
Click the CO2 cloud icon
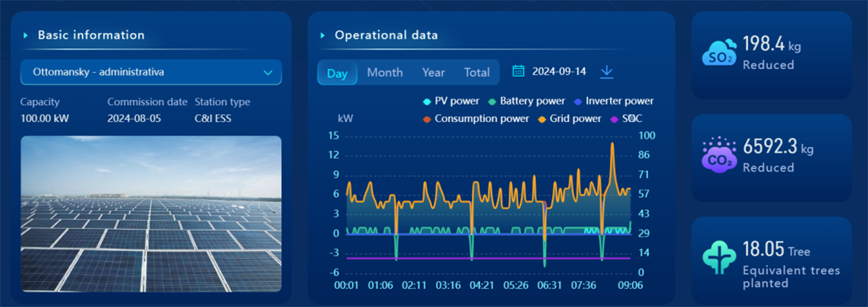pos(719,156)
